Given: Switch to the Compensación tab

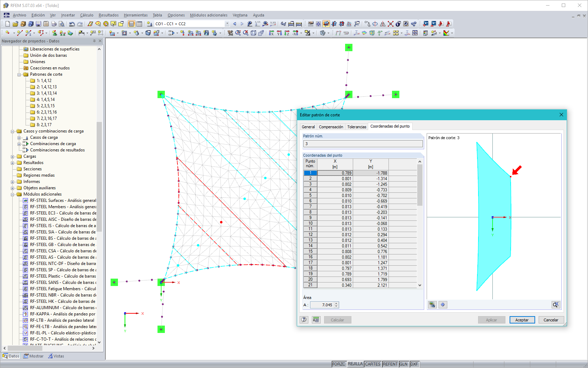Looking at the screenshot, I should click(331, 127).
